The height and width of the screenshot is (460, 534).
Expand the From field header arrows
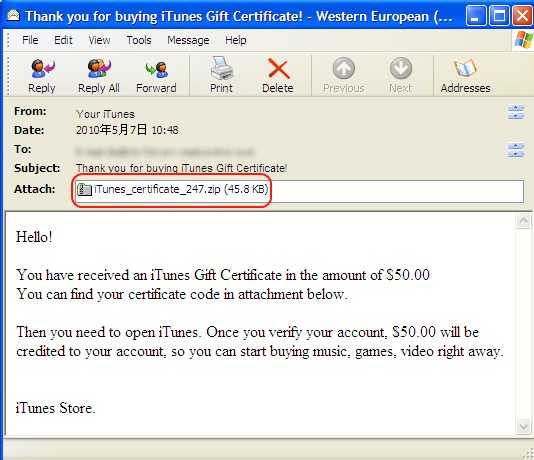516,112
